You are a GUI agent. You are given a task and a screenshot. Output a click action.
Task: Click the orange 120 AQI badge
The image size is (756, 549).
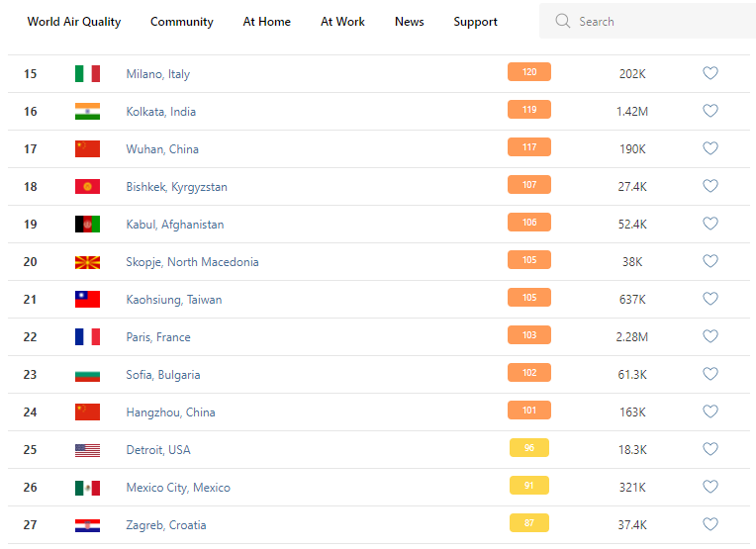click(529, 72)
